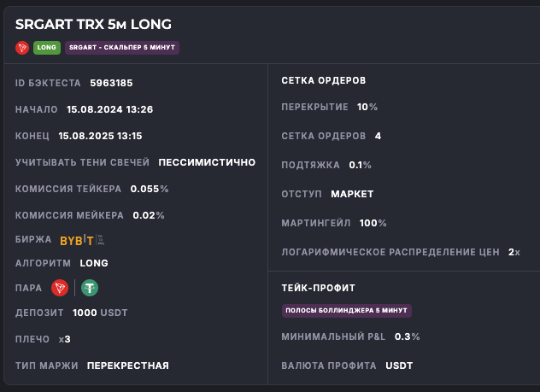Click the green LONG badge

(x=47, y=48)
